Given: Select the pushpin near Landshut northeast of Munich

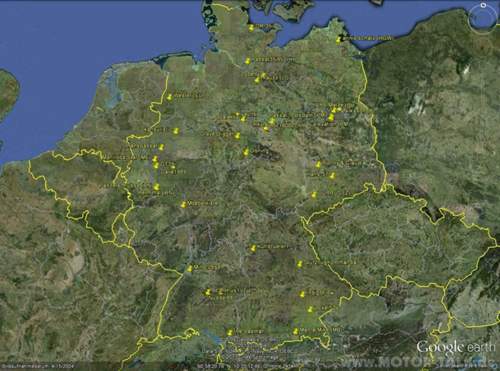Looking at the screenshot, I should (x=302, y=294).
